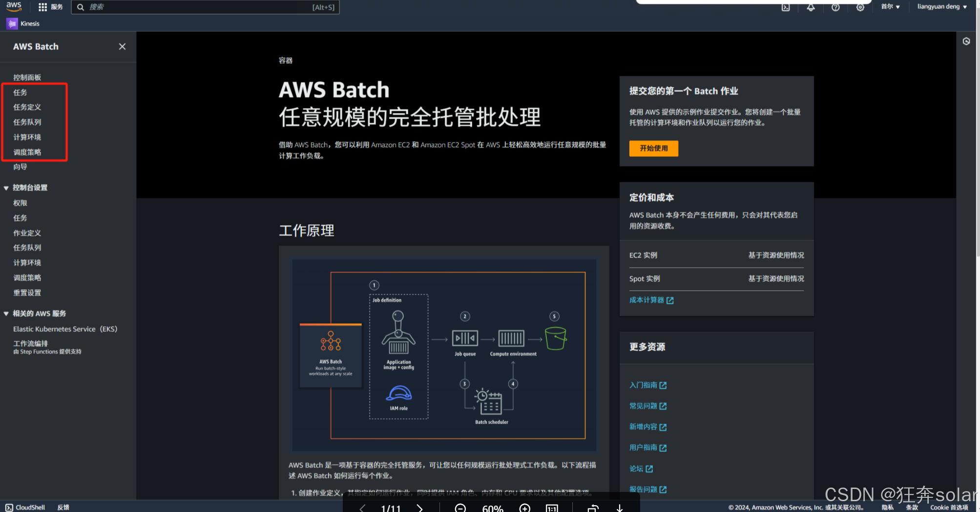This screenshot has height=512, width=980.
Task: Open the settings gear in top bar
Action: click(860, 7)
